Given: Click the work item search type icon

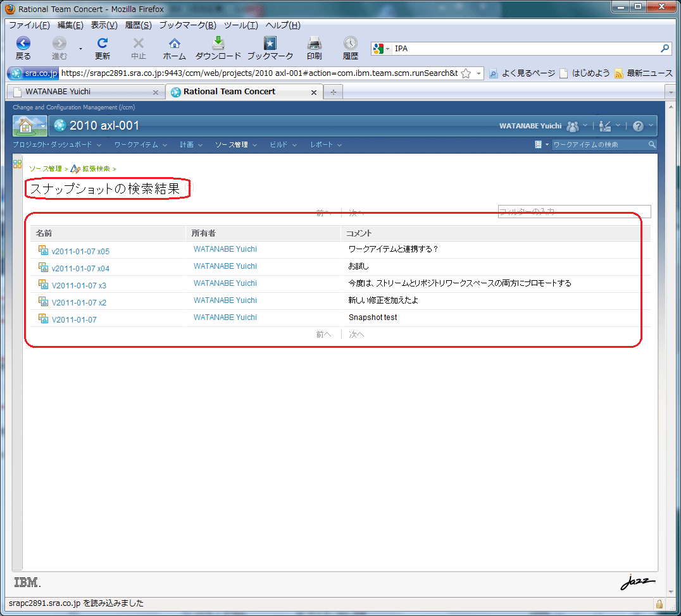Looking at the screenshot, I should coord(538,145).
